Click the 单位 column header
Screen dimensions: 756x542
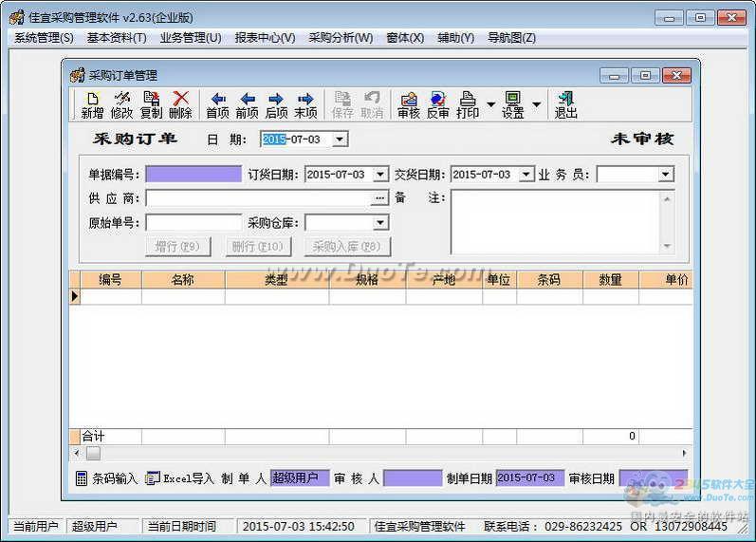[500, 280]
